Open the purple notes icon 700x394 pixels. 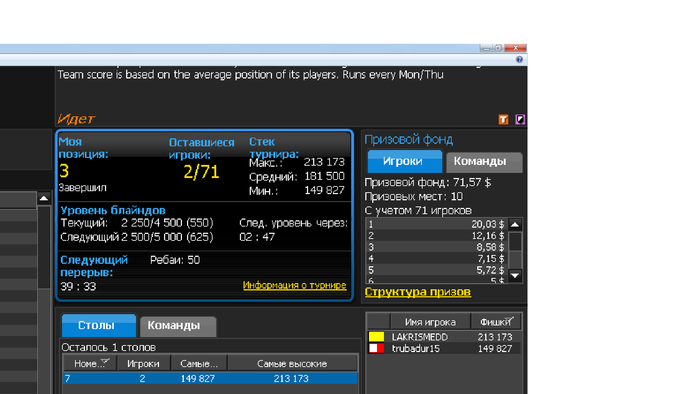(520, 119)
